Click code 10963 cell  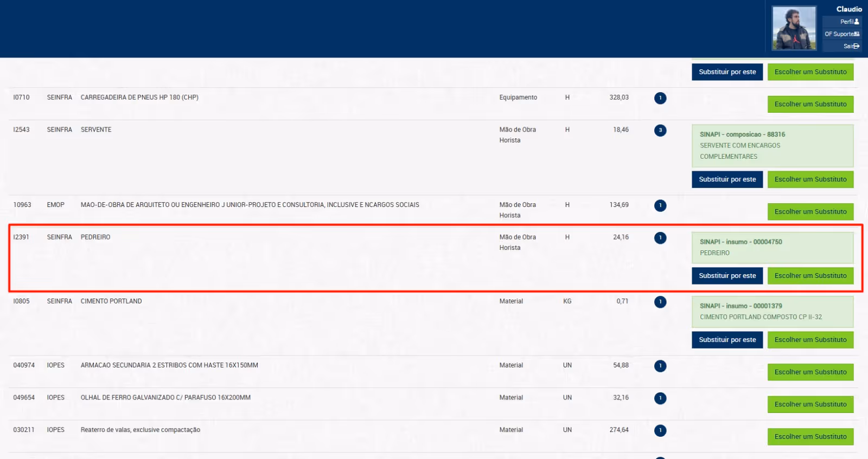click(x=22, y=205)
